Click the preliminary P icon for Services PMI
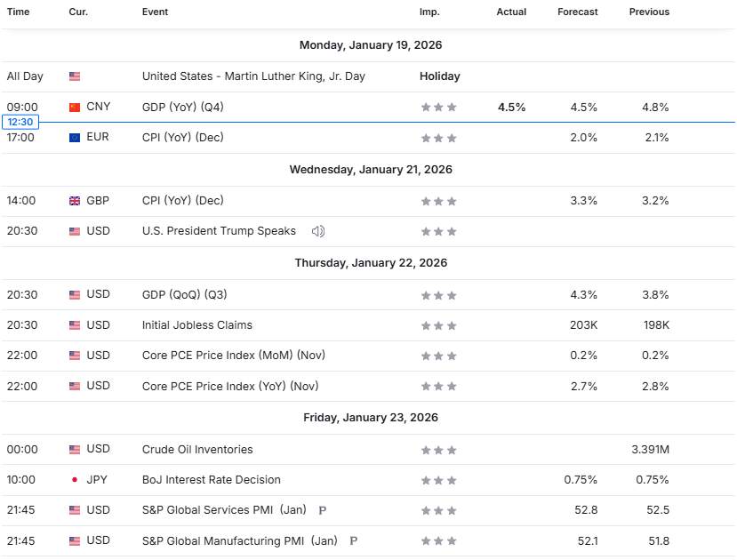737x560 pixels. [x=322, y=511]
